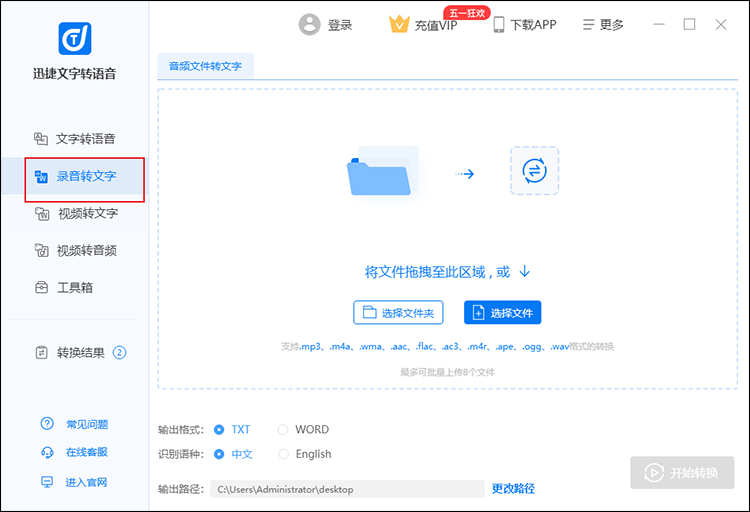Click the 选择文件 button
Image resolution: width=750 pixels, height=512 pixels.
503,312
